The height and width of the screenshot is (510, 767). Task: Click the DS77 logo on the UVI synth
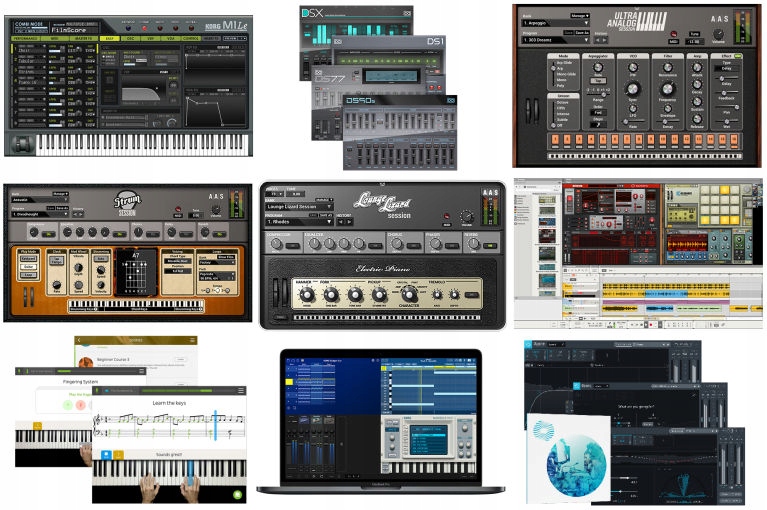[x=332, y=78]
